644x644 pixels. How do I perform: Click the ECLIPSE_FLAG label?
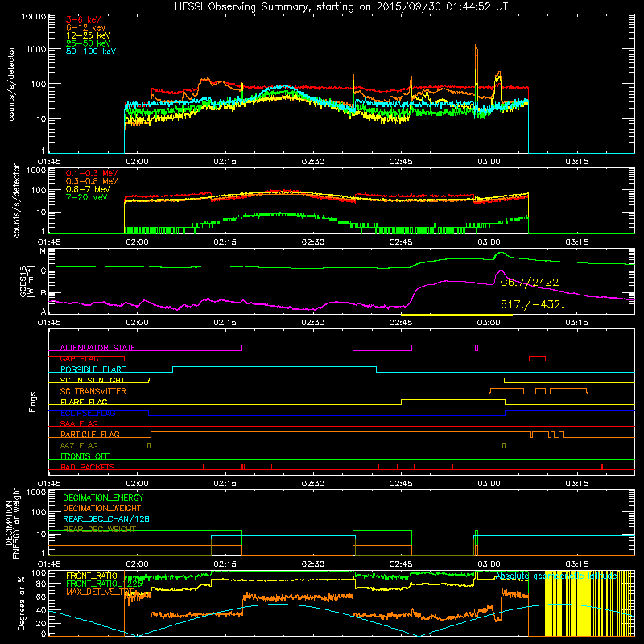(88, 413)
